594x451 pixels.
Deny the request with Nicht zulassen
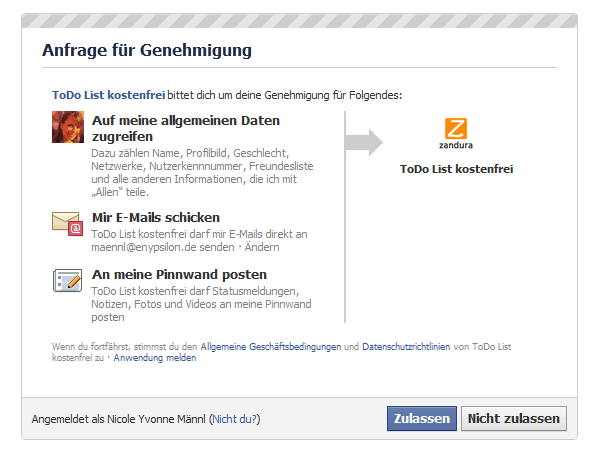tap(514, 418)
